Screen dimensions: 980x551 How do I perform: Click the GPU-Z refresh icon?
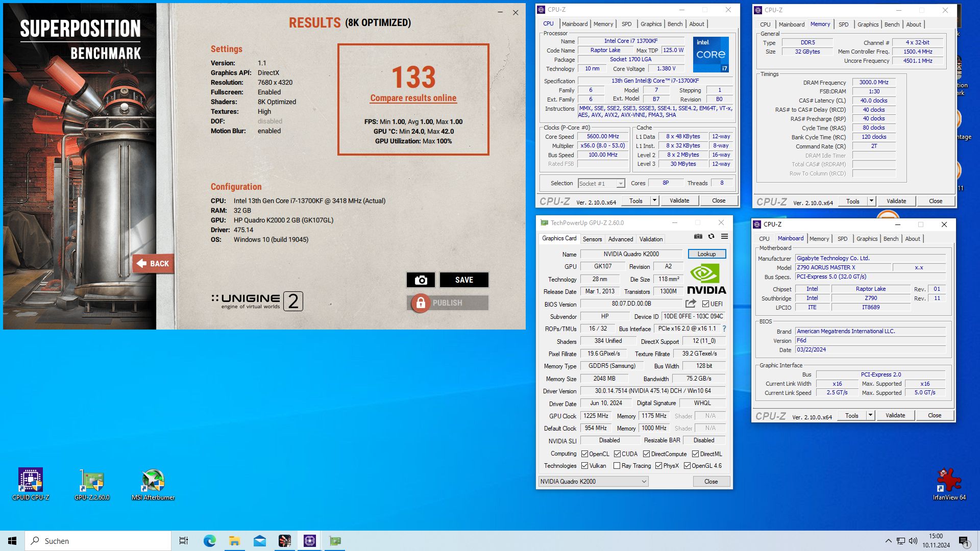[711, 236]
